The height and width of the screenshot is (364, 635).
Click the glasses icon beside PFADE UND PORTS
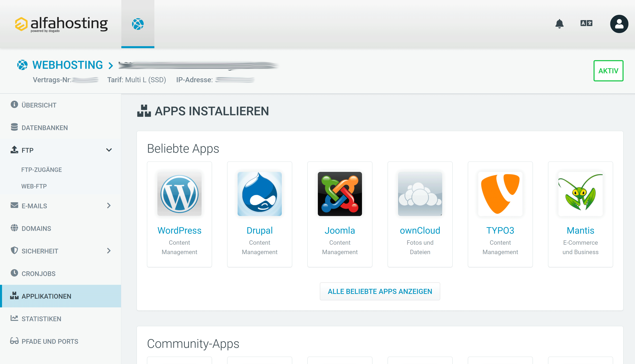[14, 341]
